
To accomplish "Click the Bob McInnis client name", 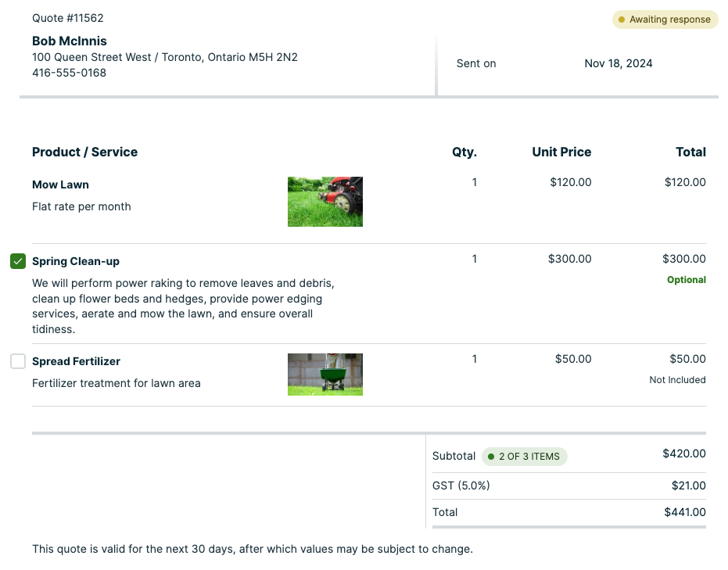I will click(70, 41).
